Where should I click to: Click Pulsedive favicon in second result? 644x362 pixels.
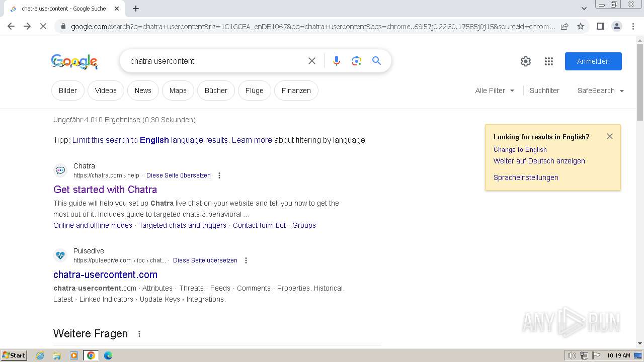[x=60, y=255]
